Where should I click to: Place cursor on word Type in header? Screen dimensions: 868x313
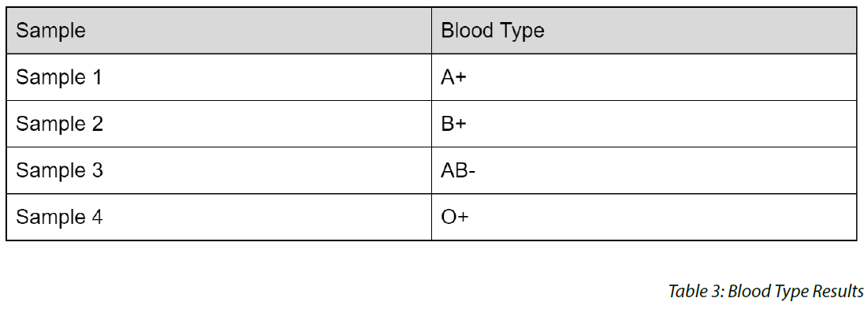click(x=520, y=32)
